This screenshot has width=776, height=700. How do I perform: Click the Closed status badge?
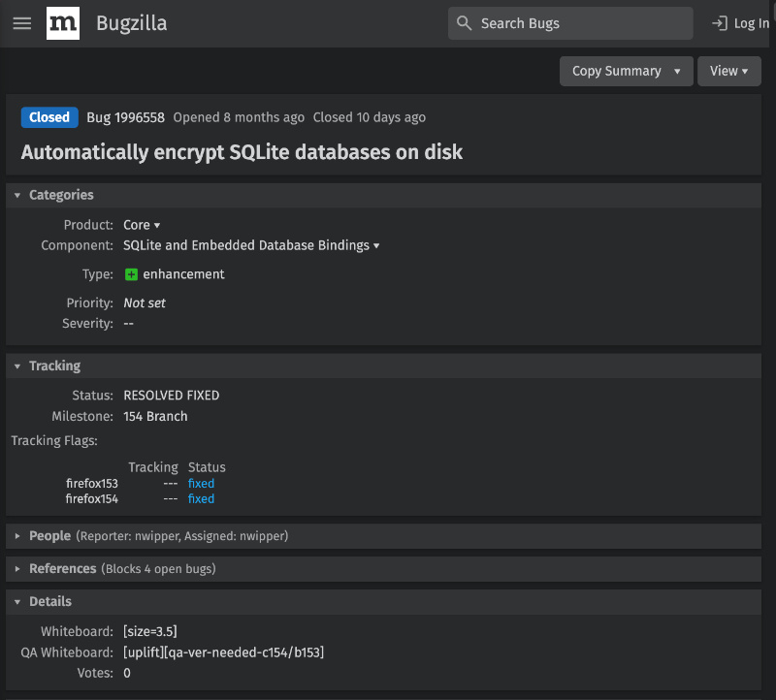(x=49, y=117)
